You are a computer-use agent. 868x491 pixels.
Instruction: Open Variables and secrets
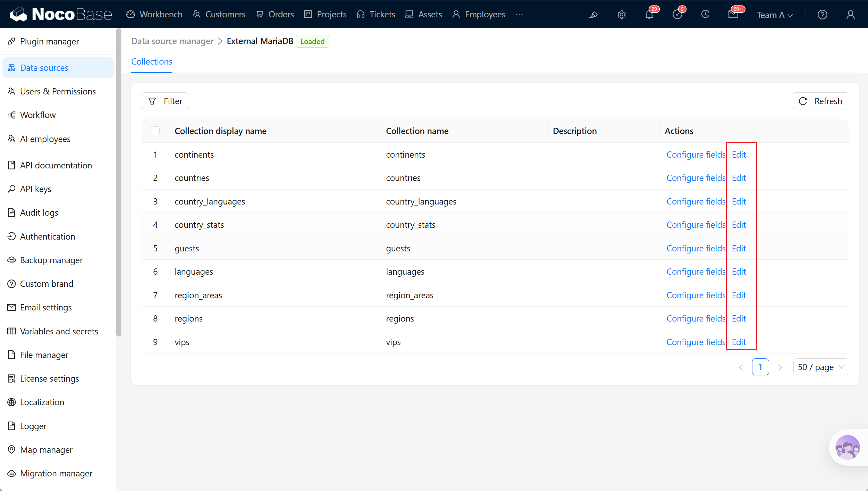pyautogui.click(x=58, y=331)
